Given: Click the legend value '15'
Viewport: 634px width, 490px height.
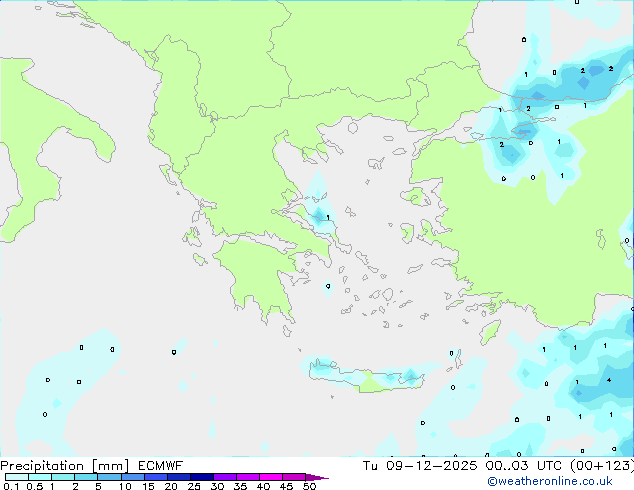Looking at the screenshot, I should 148,486.
